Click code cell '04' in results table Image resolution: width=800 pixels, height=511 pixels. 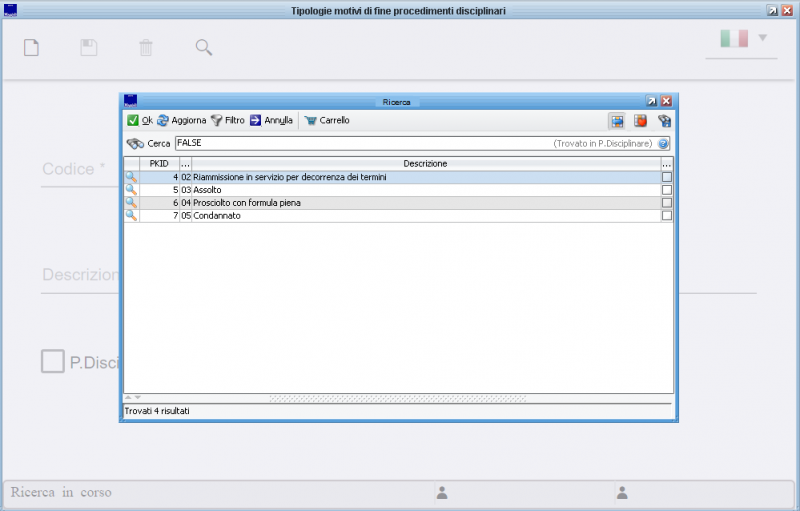click(186, 202)
